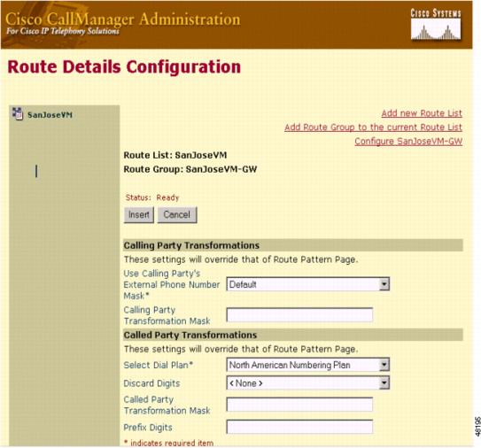Image resolution: width=481 pixels, height=448 pixels.
Task: Click the Route Group: SanJoseVM-GW text
Action: pyautogui.click(x=190, y=169)
